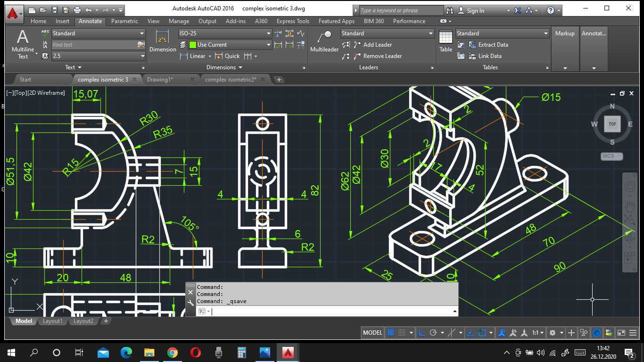Switch to the Insert ribbon tab

pyautogui.click(x=62, y=21)
